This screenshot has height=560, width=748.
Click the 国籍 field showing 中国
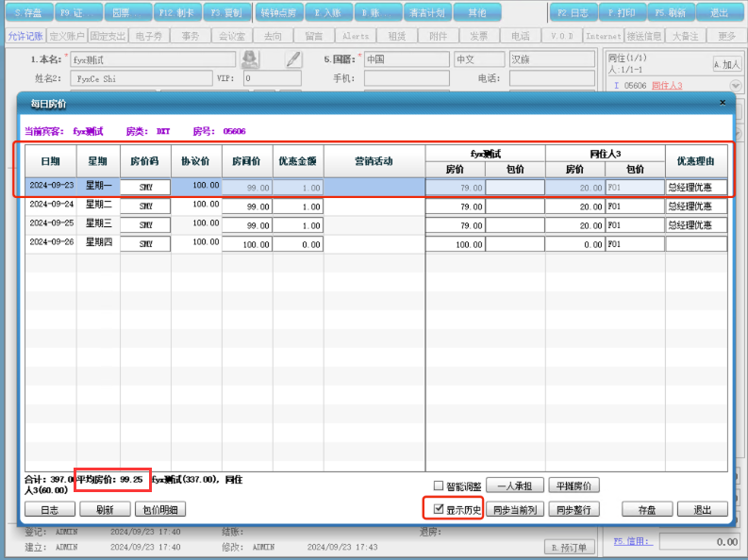[407, 59]
